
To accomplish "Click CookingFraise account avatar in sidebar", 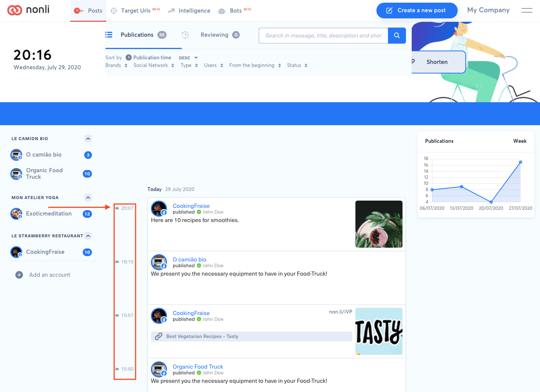I will point(16,252).
